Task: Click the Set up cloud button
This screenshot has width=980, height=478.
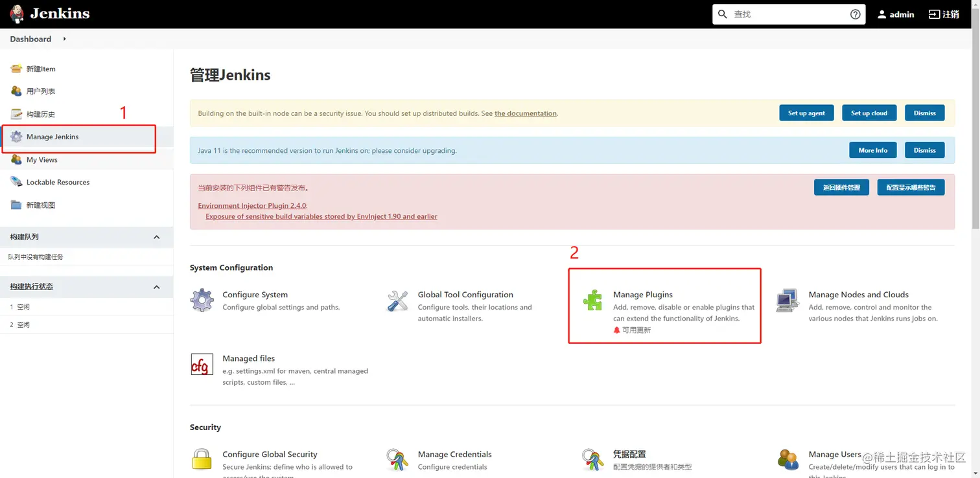Action: pyautogui.click(x=869, y=113)
